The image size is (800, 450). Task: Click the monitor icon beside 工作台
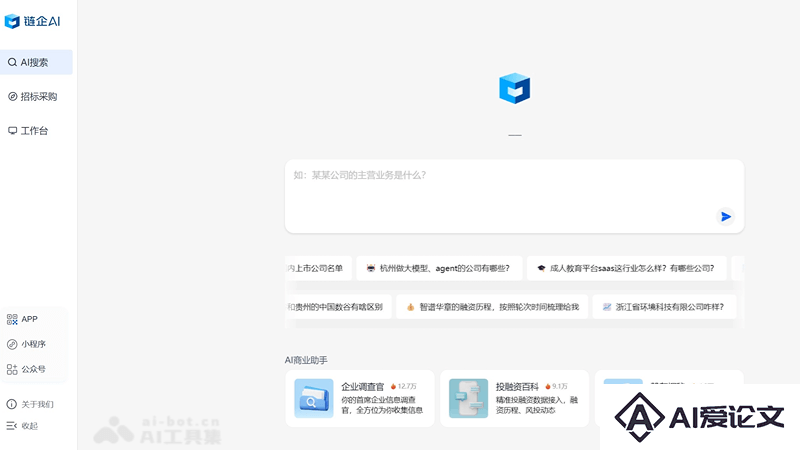tap(12, 131)
